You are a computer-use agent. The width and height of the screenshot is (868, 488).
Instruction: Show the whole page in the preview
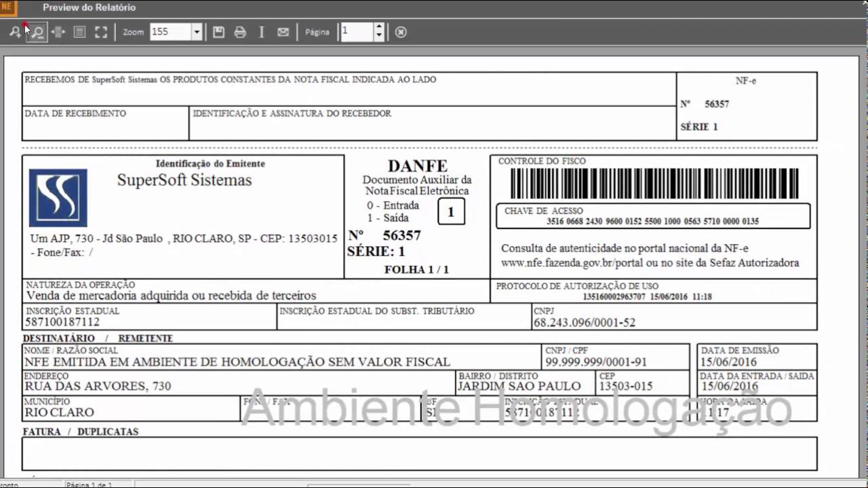79,32
